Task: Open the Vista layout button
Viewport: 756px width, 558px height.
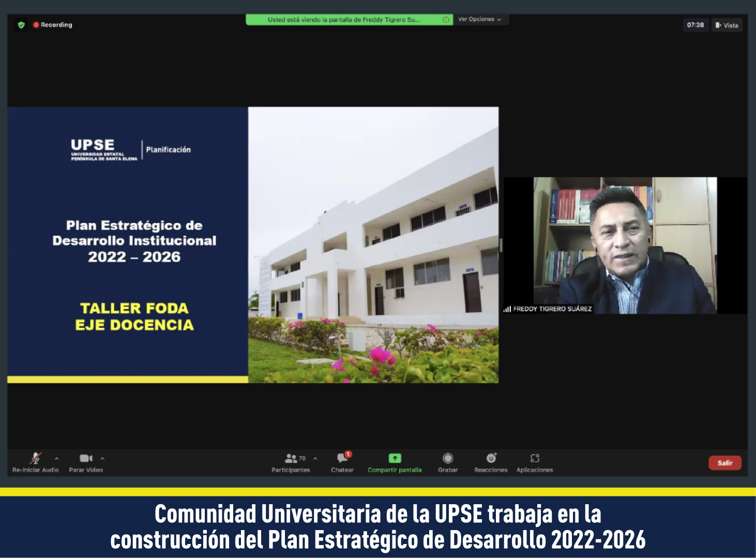Action: pyautogui.click(x=727, y=25)
